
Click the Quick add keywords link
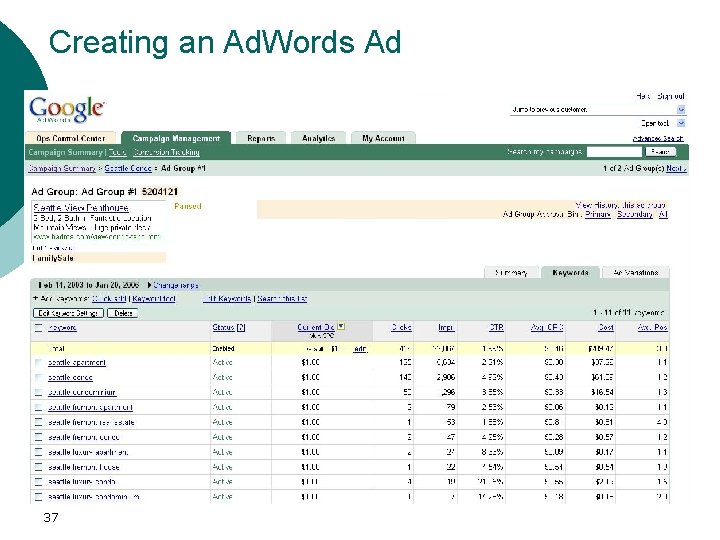tap(109, 298)
